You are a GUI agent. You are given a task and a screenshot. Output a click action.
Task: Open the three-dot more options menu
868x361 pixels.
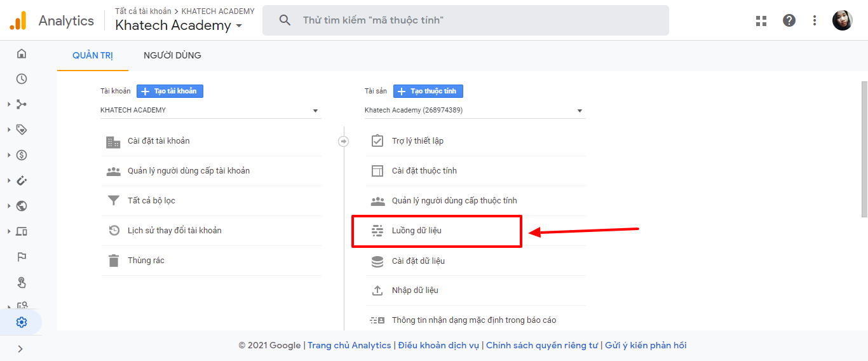click(815, 20)
